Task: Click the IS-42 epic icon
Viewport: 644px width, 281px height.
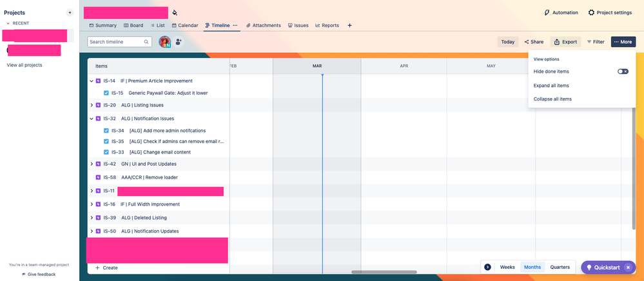Action: click(x=98, y=164)
